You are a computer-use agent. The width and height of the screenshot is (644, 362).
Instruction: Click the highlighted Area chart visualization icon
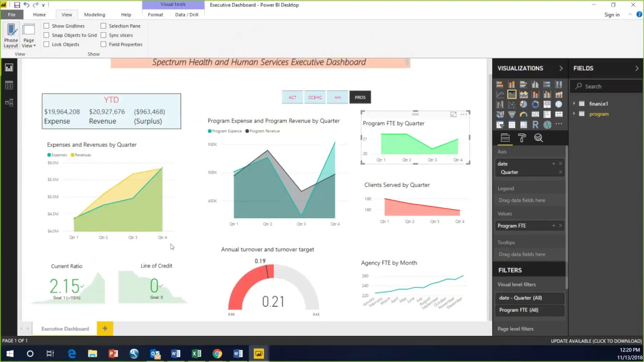[512, 94]
